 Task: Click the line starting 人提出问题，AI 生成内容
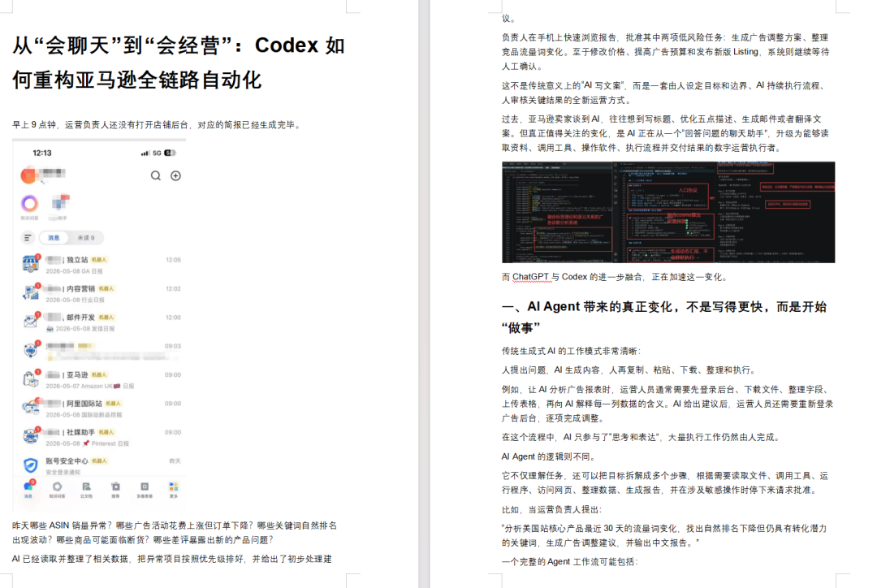click(629, 370)
